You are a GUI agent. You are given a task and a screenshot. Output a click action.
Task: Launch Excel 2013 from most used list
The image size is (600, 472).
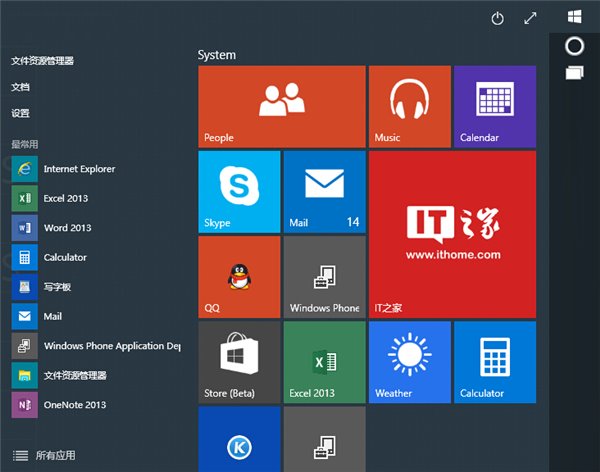(96, 198)
